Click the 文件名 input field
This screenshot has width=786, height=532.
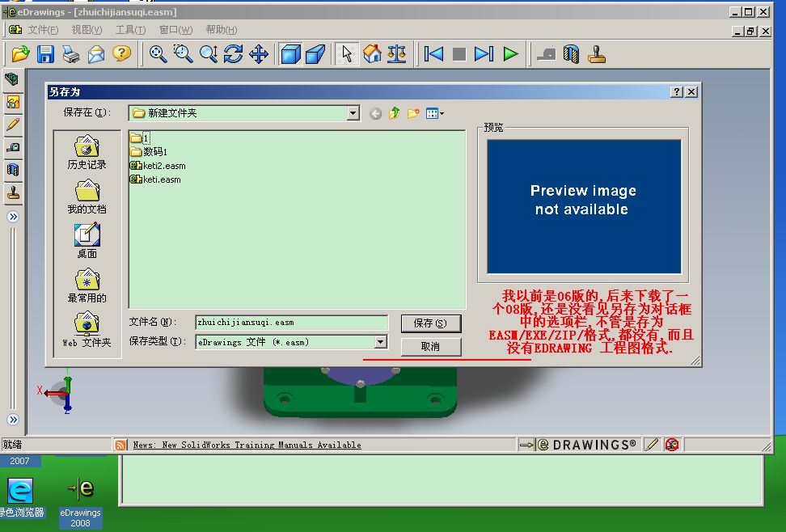[x=291, y=323]
